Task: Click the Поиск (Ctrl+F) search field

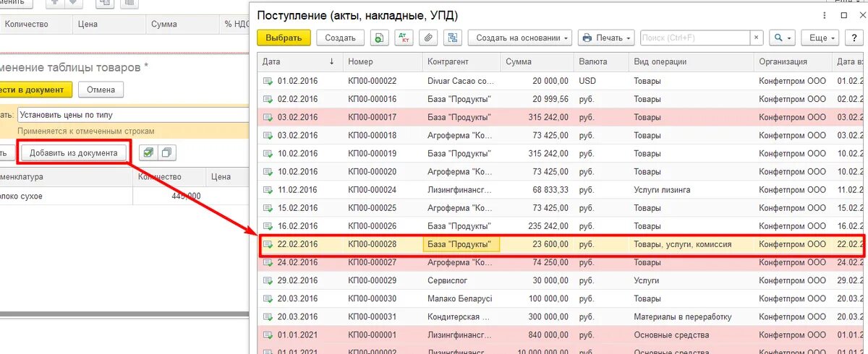Action: click(x=694, y=38)
